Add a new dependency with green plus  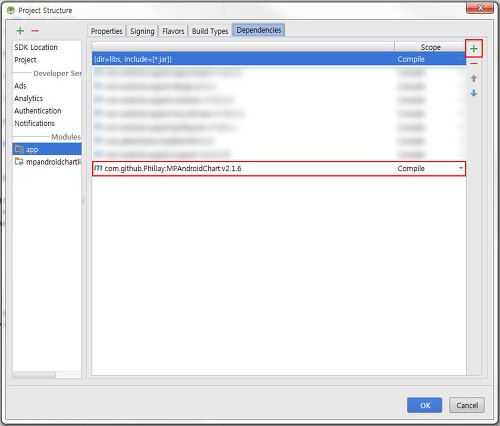474,49
